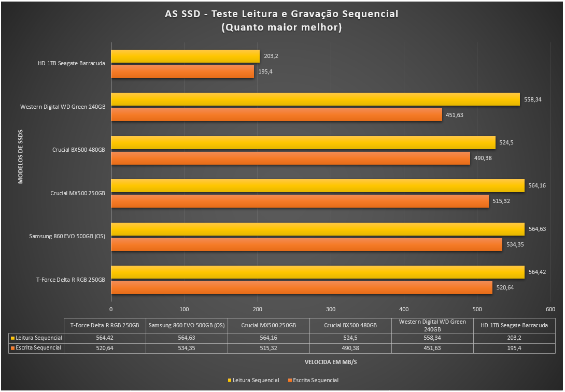This screenshot has width=565, height=392.
Task: Select the yellow read bar for Western Digital WD Green 240GB
Action: coord(315,99)
